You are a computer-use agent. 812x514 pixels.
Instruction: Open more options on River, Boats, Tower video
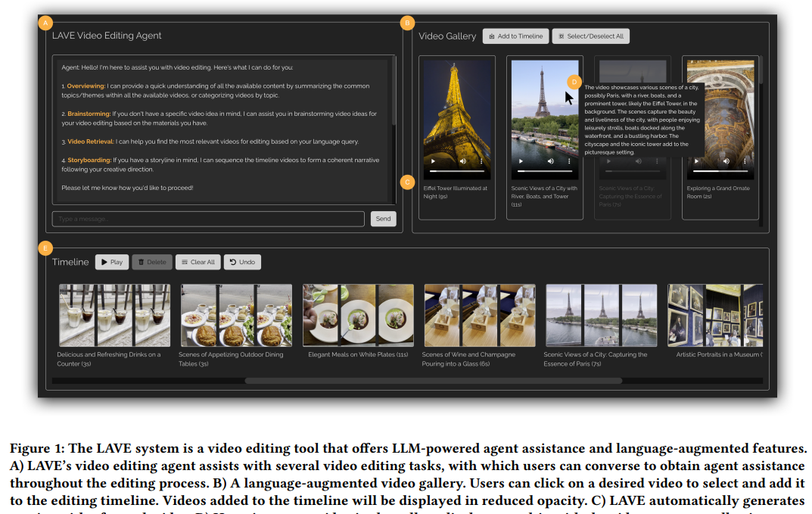pyautogui.click(x=569, y=161)
